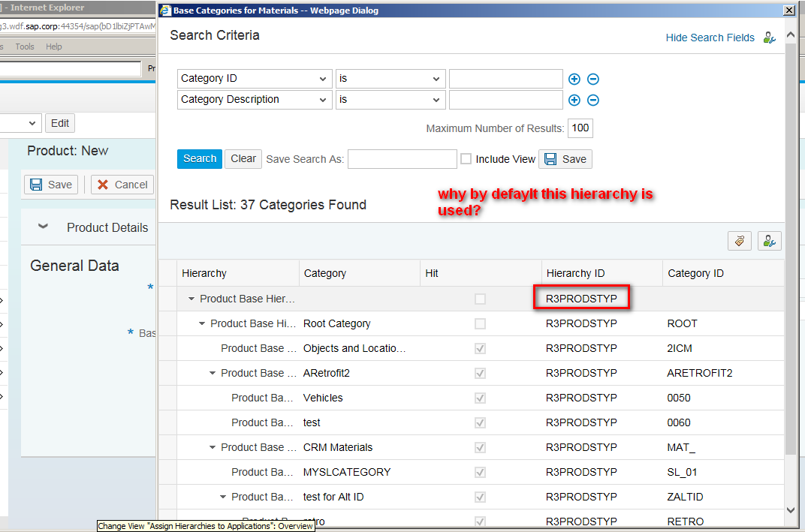Viewport: 805px width, 532px height.
Task: Click the Category ID value input field
Action: click(x=505, y=79)
